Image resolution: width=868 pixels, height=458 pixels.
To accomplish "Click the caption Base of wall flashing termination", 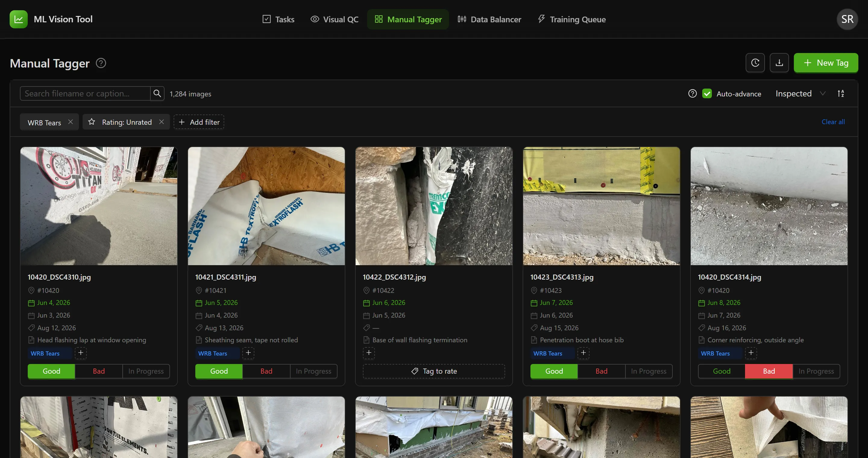I will click(x=420, y=340).
